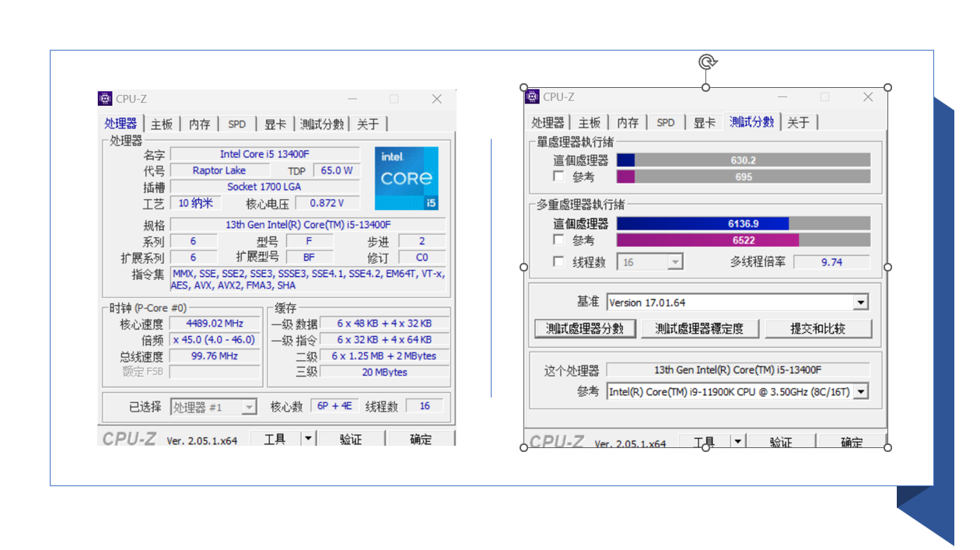The height and width of the screenshot is (550, 980).
Task: Click the maximize icon in the processor-info window
Action: coord(394,99)
